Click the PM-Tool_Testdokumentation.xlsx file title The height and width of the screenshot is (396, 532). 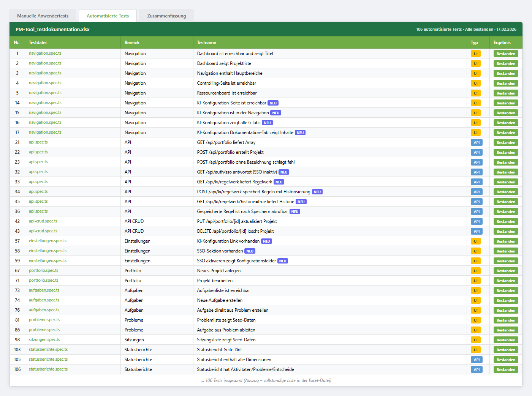52,29
